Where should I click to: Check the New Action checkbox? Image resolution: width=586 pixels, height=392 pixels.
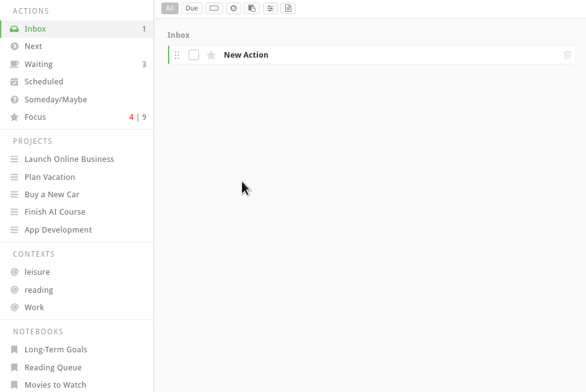click(193, 55)
